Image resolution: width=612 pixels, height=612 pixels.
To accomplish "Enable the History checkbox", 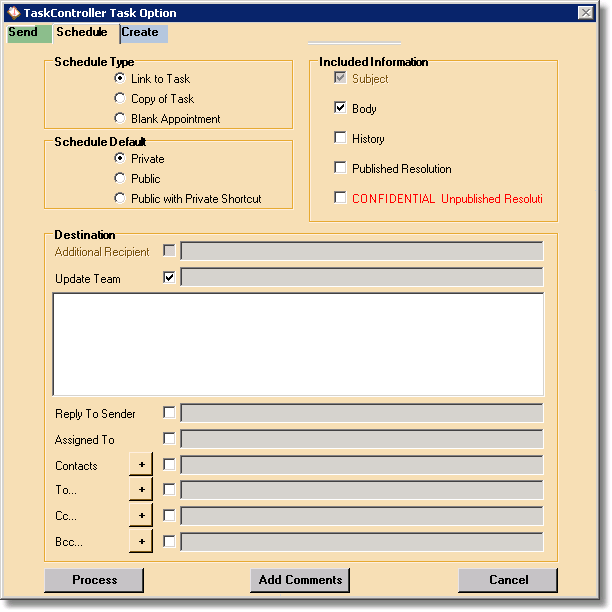I will point(341,138).
